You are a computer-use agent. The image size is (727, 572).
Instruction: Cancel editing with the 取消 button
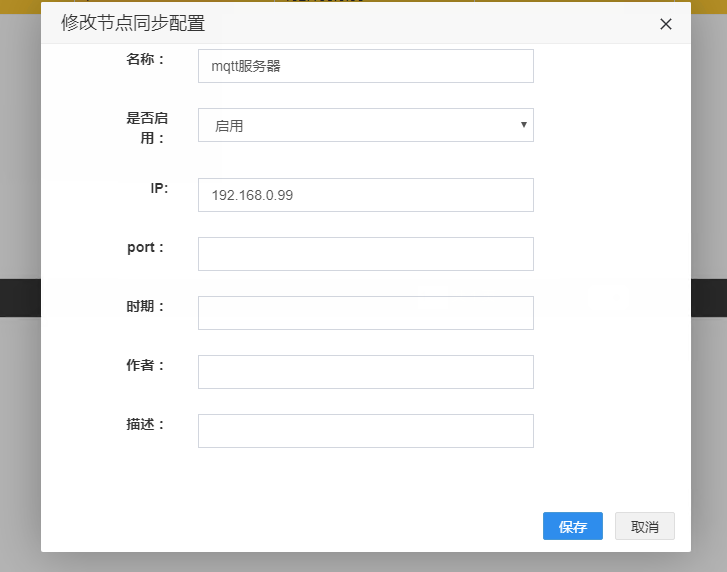644,526
